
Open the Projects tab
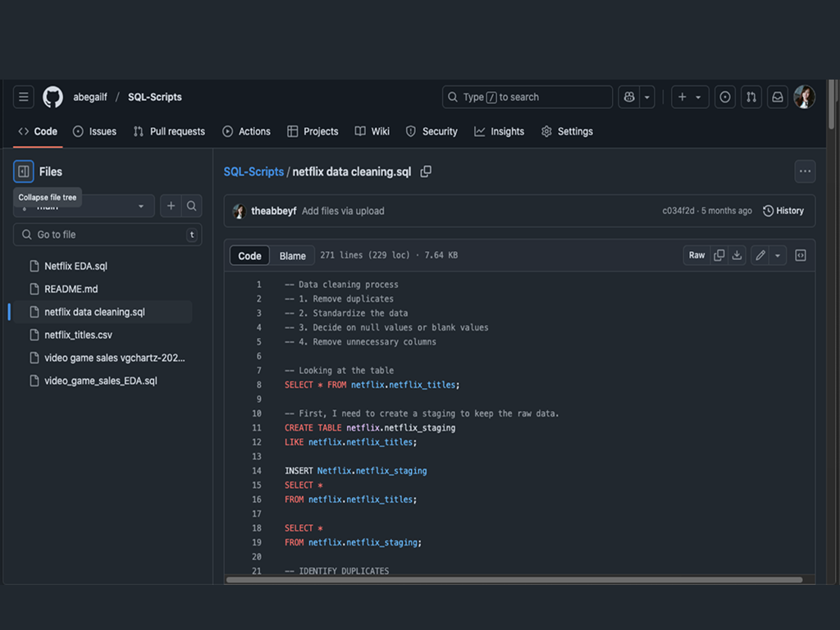point(313,131)
